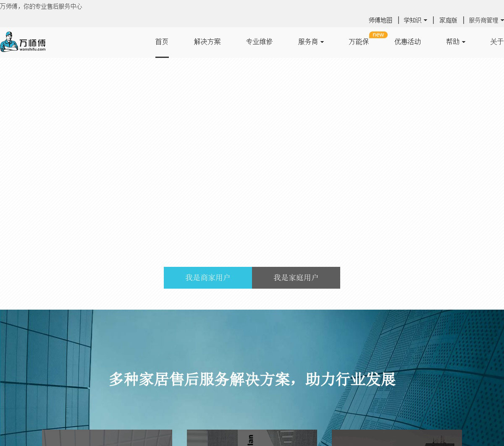
Task: Open the first solution thumbnail card
Action: 107,438
